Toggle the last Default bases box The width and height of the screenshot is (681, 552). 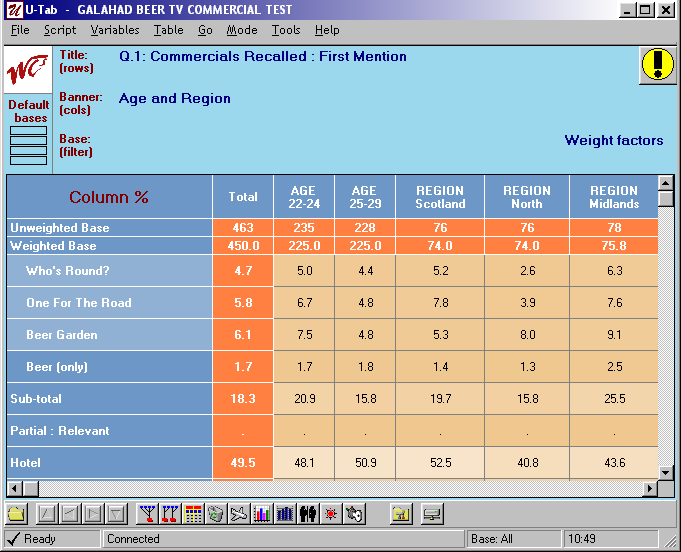(28, 160)
